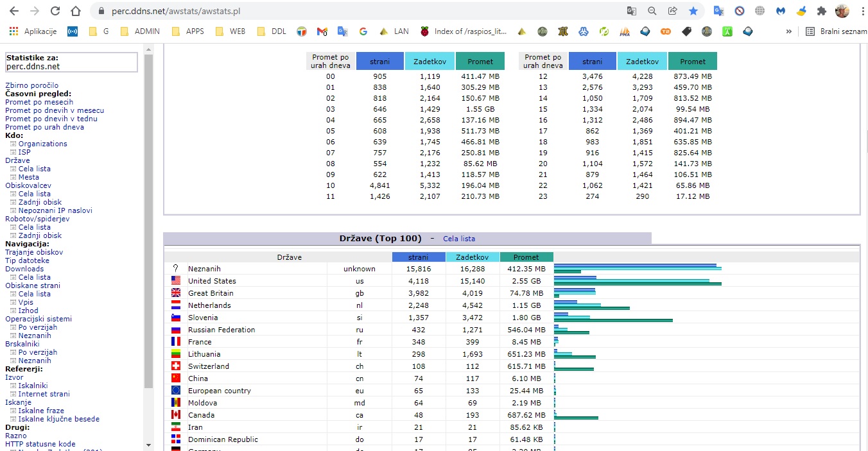This screenshot has height=451, width=868.
Task: Click the Slovenia traffic bar graph
Action: tap(613, 318)
